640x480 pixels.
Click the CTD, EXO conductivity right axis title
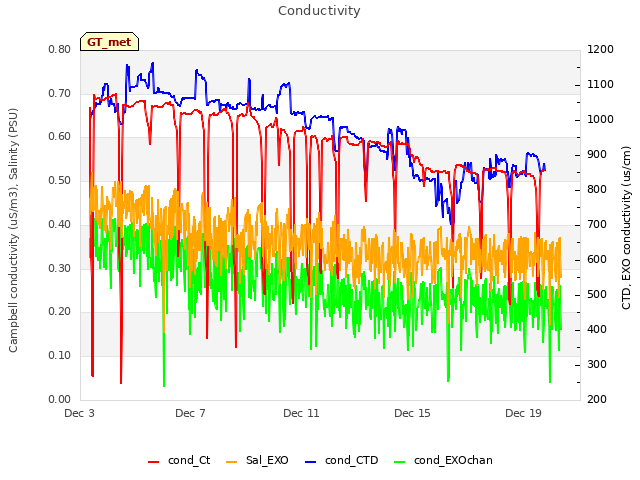pyautogui.click(x=627, y=228)
